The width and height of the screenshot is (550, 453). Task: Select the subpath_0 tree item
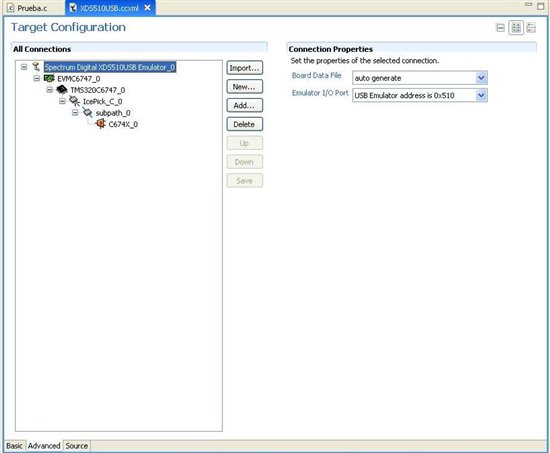113,113
